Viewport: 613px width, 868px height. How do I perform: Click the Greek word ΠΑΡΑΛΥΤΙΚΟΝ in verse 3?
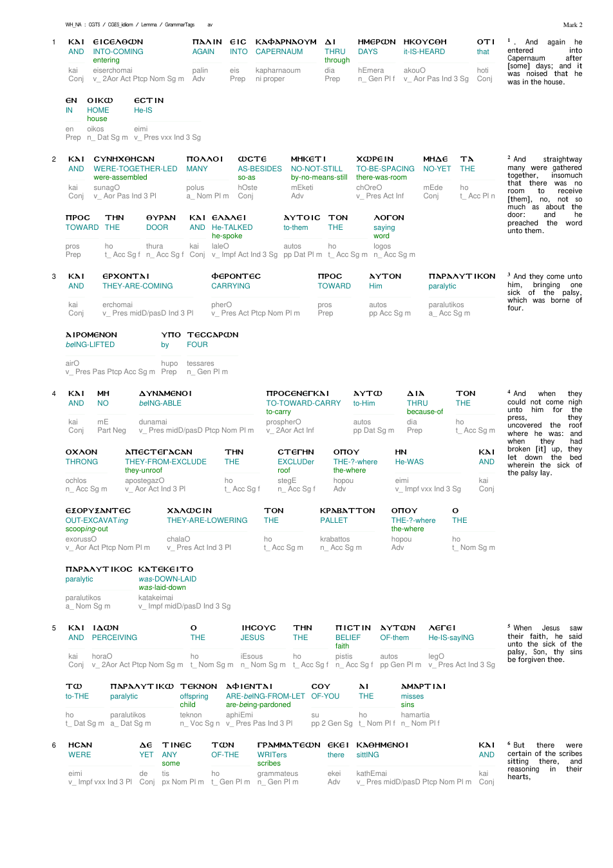[x=462, y=276]
